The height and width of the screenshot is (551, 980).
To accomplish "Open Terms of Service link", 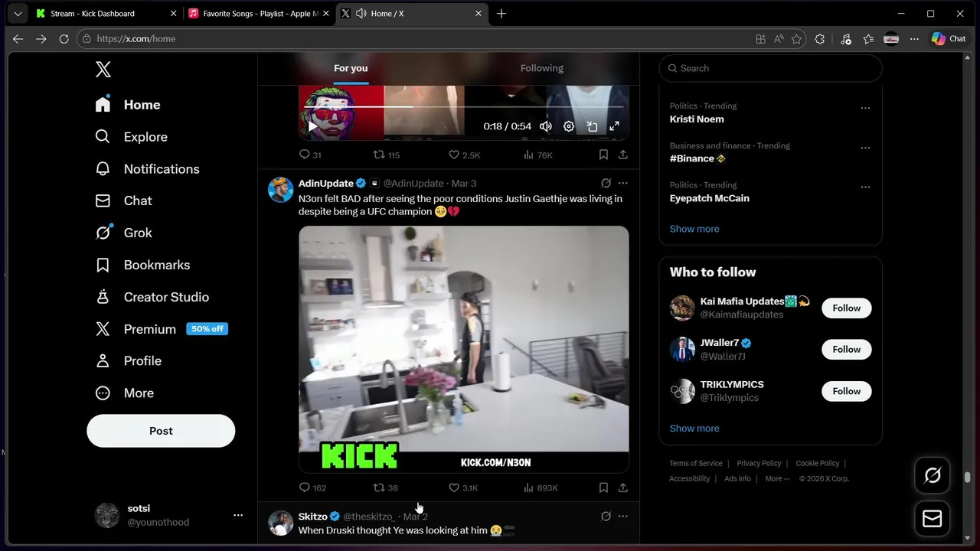I will [x=696, y=463].
